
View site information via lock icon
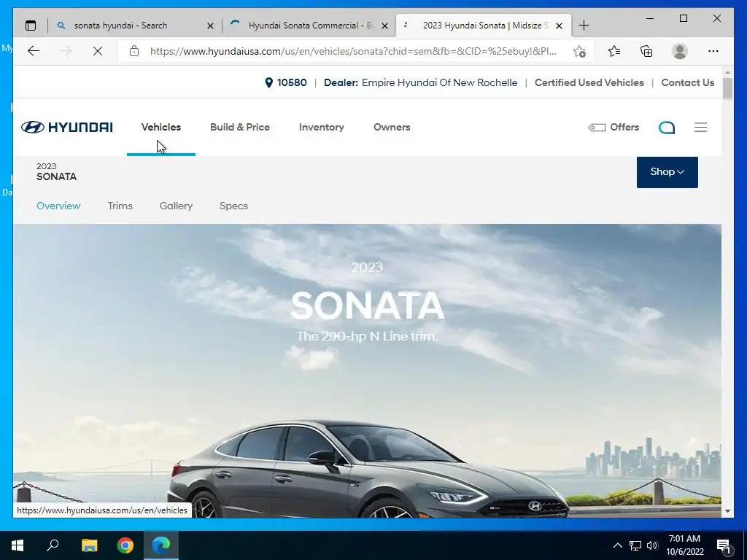(134, 51)
